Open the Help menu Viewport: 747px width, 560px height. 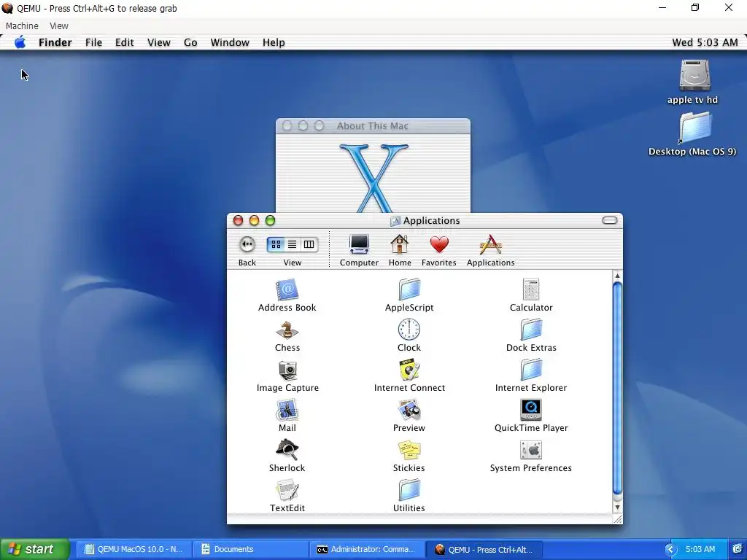274,42
